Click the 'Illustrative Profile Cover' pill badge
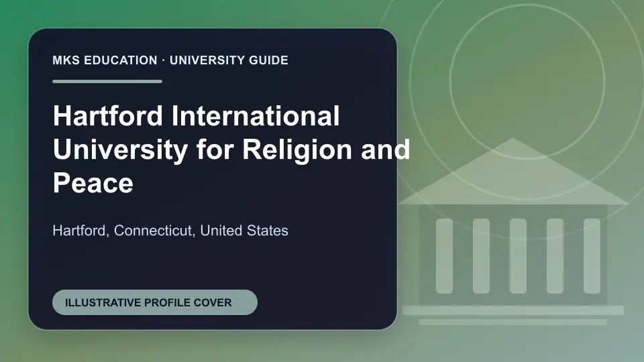644x362 pixels. tap(155, 302)
